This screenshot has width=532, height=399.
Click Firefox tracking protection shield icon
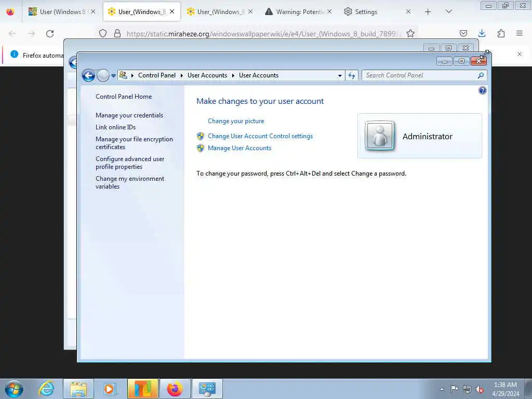103,33
